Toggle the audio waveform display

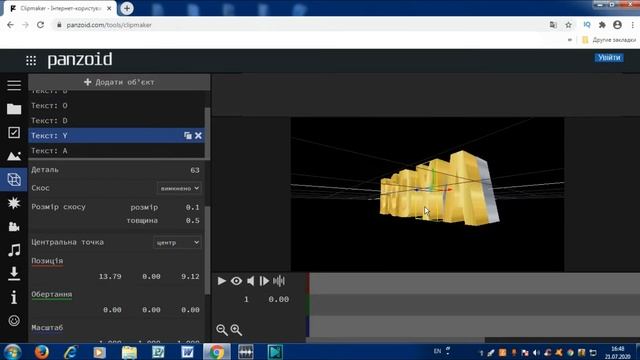279,281
